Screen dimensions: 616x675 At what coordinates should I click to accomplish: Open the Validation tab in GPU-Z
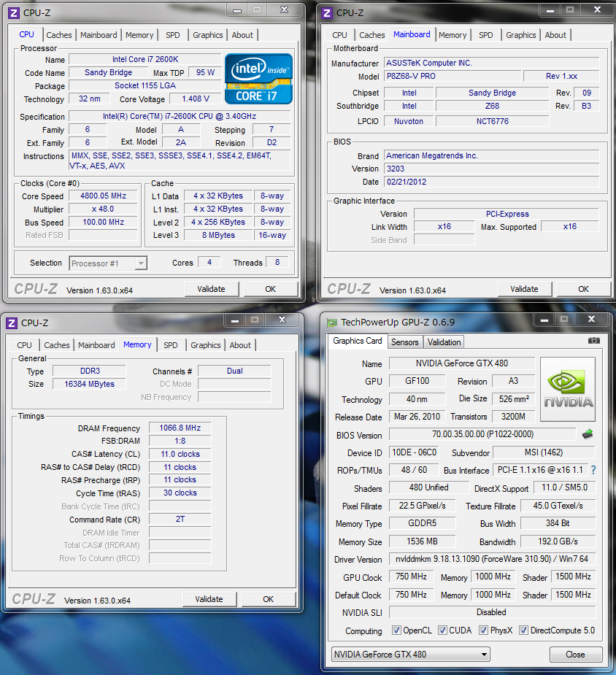pos(444,342)
